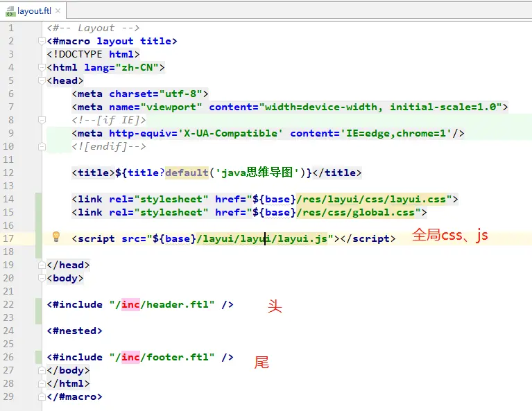The height and width of the screenshot is (411, 532).
Task: Click the X-UA-Compatible meta tag
Action: 268,133
